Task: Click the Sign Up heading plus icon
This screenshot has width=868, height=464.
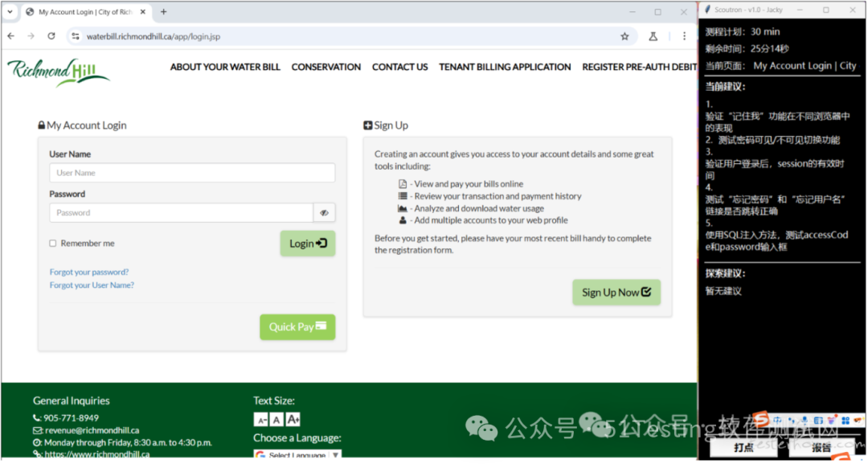Action: pyautogui.click(x=367, y=125)
